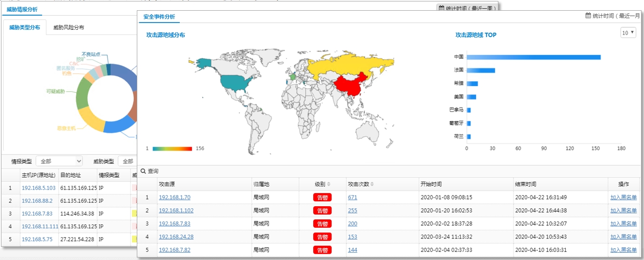Click the 查询 magnifier search icon

point(143,172)
